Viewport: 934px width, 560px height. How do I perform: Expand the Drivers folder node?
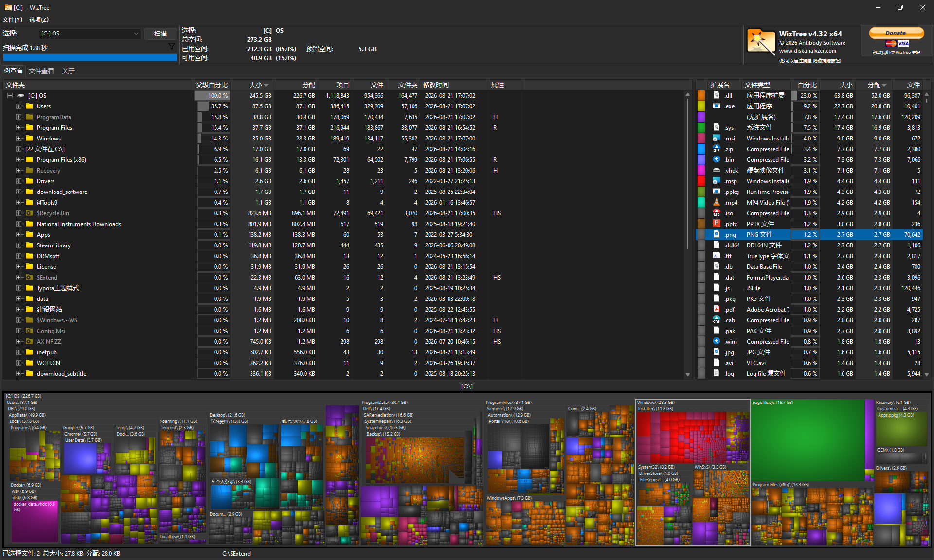(19, 181)
